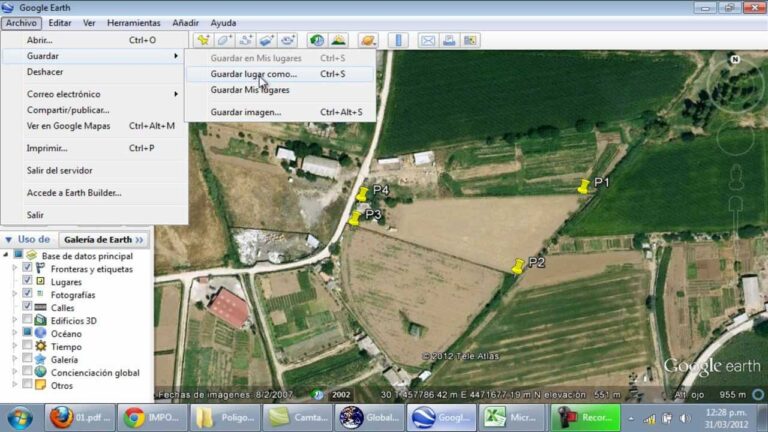The height and width of the screenshot is (432, 768).
Task: Open the Herramientas menu
Action: coord(134,23)
